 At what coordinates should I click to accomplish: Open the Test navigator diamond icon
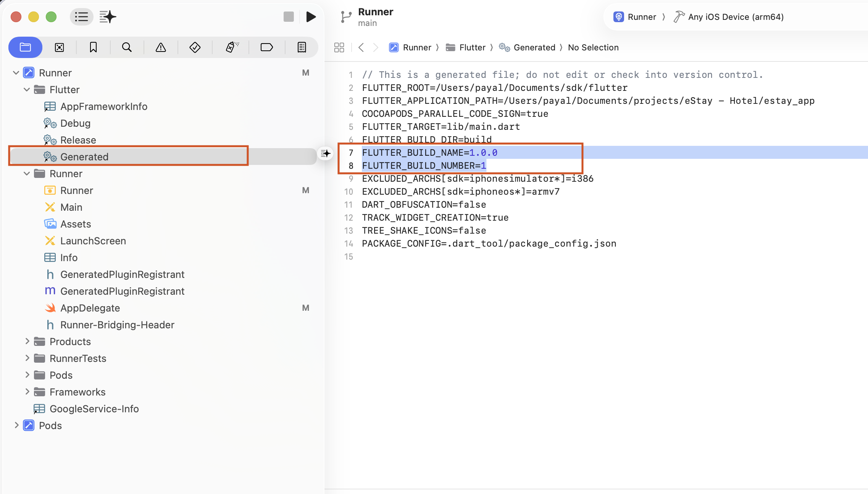[x=195, y=47]
